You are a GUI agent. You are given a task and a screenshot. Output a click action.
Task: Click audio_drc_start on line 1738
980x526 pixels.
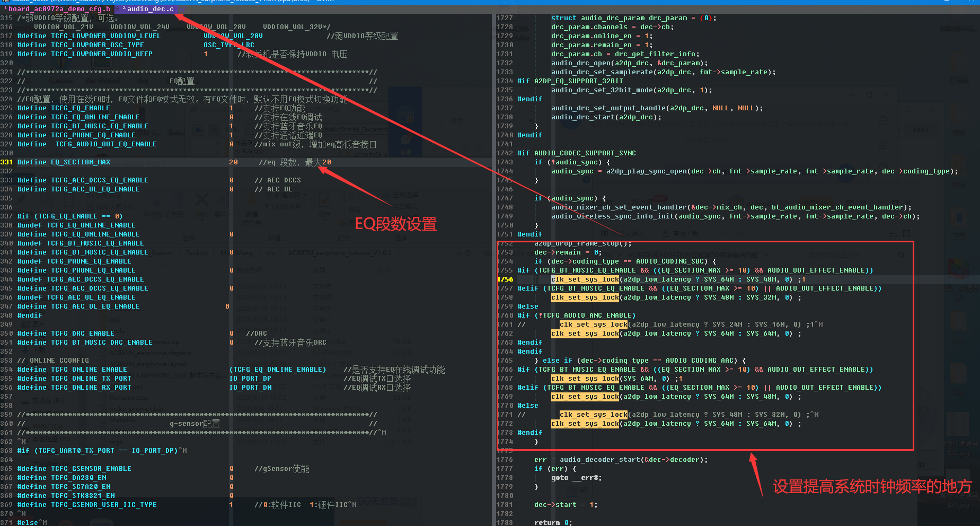(583, 117)
